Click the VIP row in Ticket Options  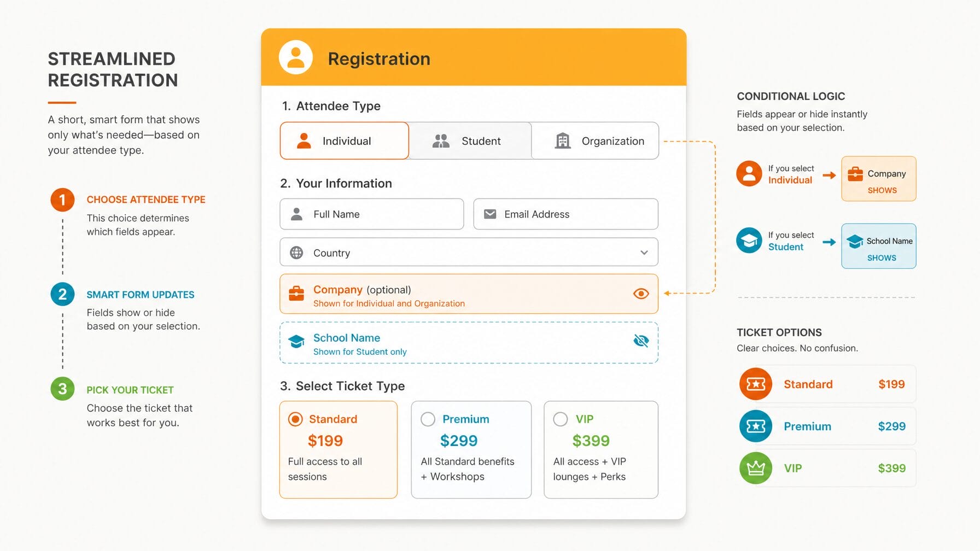click(x=827, y=468)
